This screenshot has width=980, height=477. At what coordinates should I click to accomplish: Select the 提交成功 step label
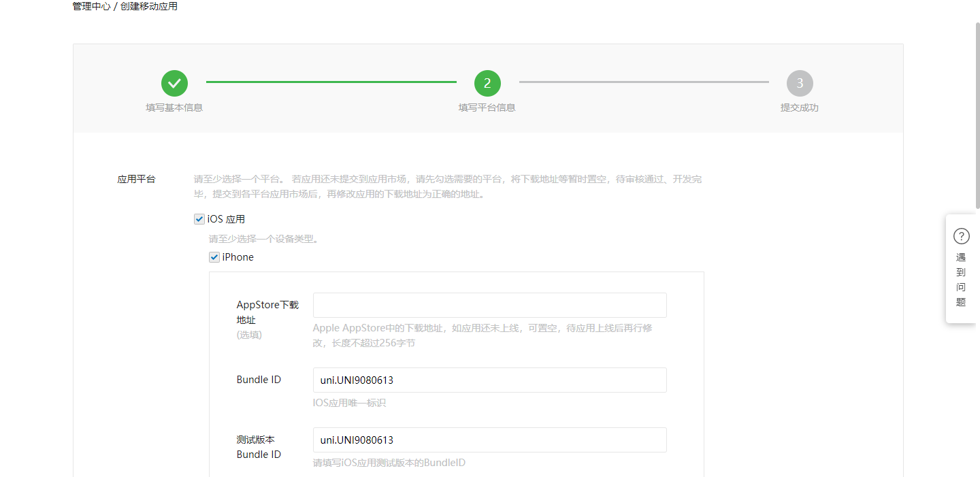coord(800,108)
